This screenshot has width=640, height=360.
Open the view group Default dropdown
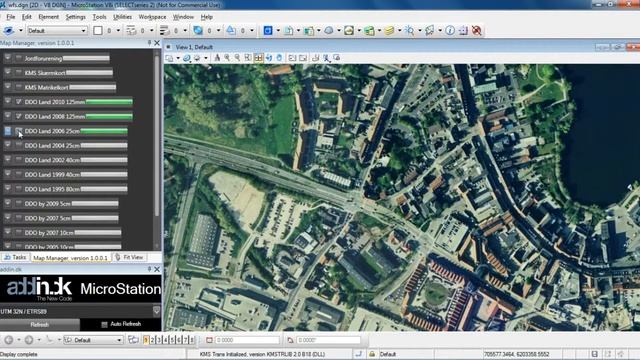(x=93, y=340)
